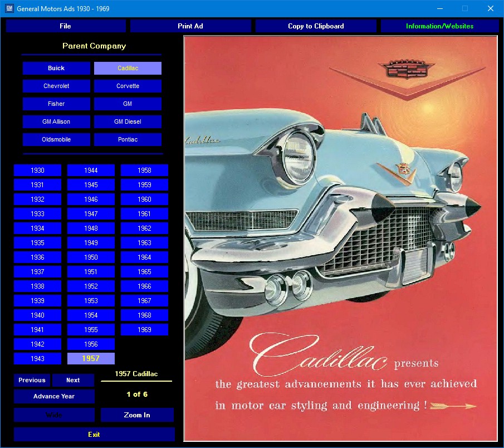Go to year 1968
Screen dimensions: 504x448
[x=144, y=315]
